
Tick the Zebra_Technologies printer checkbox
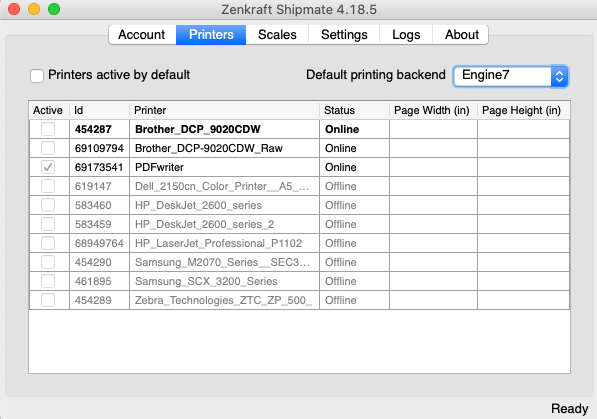[x=48, y=301]
